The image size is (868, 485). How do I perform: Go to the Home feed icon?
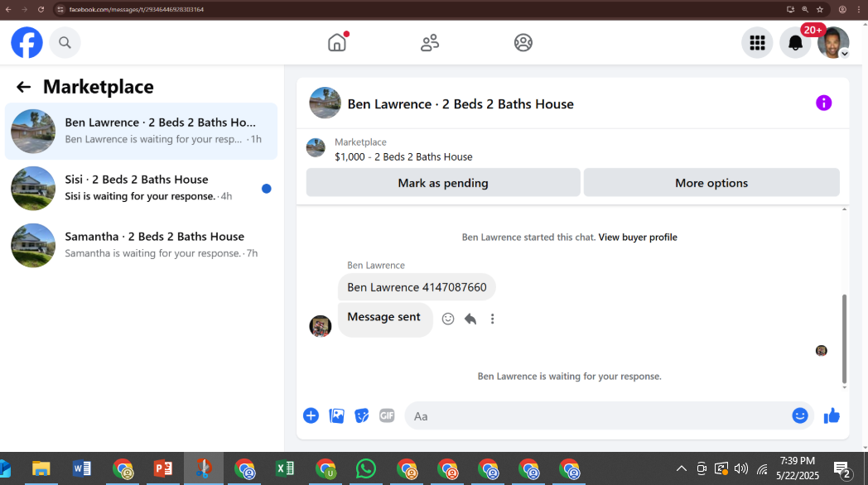point(337,42)
